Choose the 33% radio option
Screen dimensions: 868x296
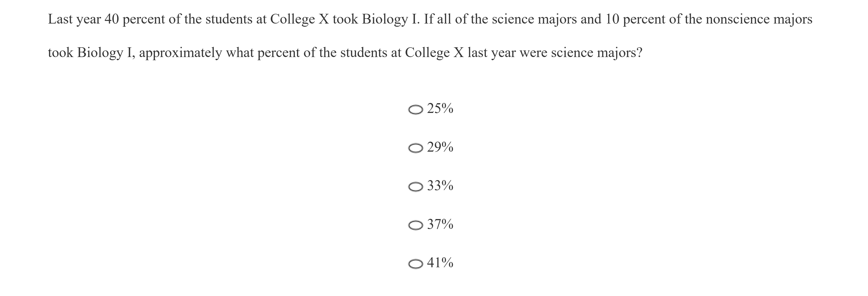[x=415, y=186]
